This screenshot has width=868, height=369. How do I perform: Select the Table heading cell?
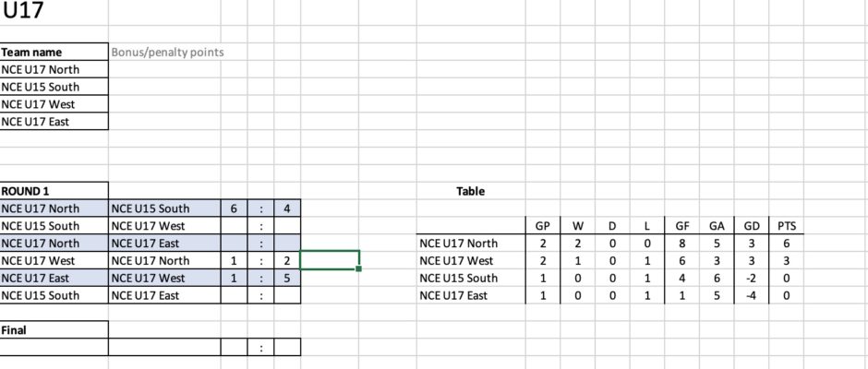[471, 191]
